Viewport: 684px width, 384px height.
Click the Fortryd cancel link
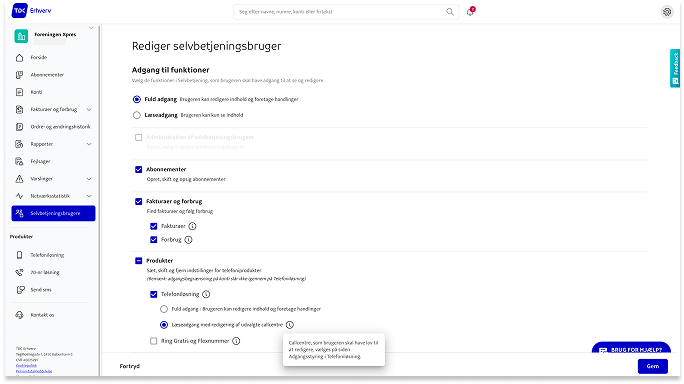130,366
